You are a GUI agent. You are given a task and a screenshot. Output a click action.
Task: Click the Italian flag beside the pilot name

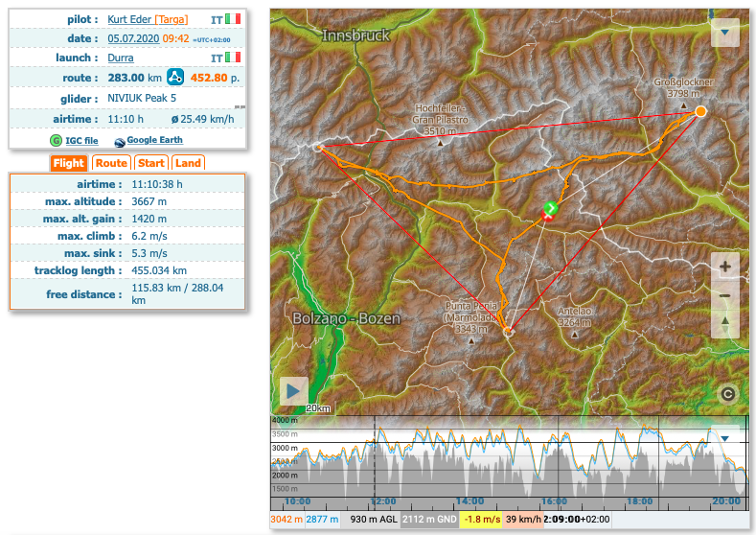233,19
